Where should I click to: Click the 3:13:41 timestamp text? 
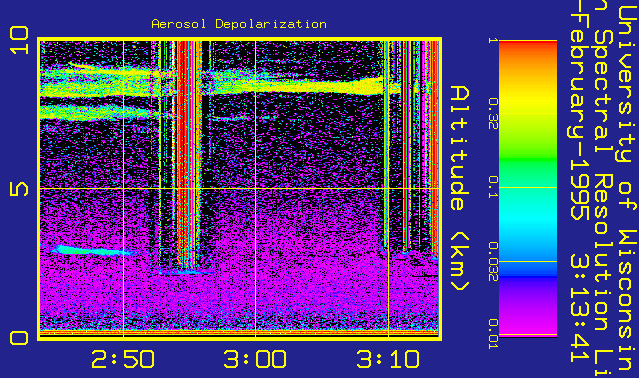pyautogui.click(x=579, y=308)
